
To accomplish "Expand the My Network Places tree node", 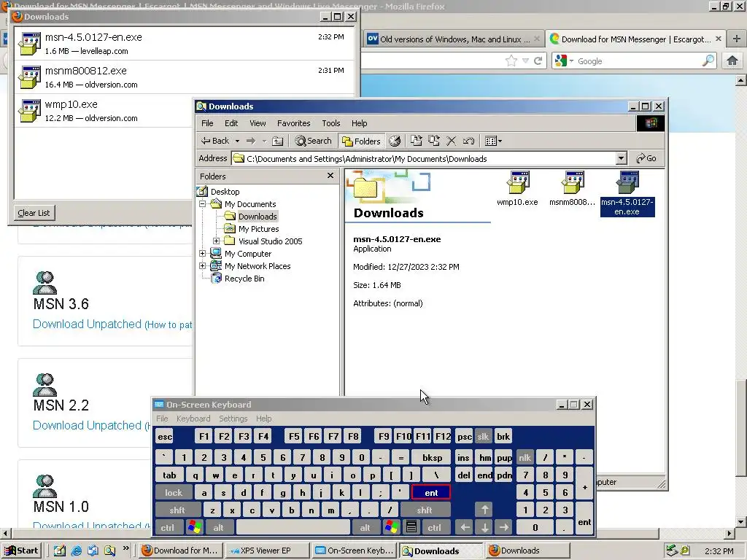I will tap(203, 266).
